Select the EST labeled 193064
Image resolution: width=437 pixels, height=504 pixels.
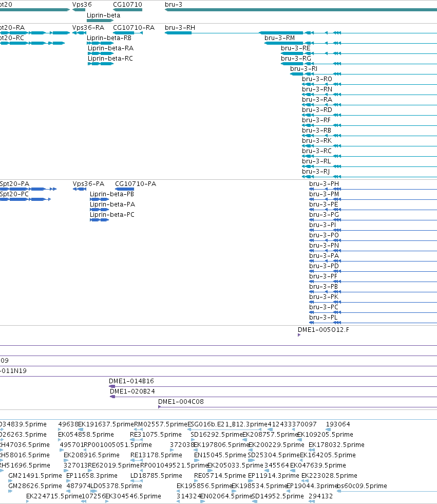point(338,424)
